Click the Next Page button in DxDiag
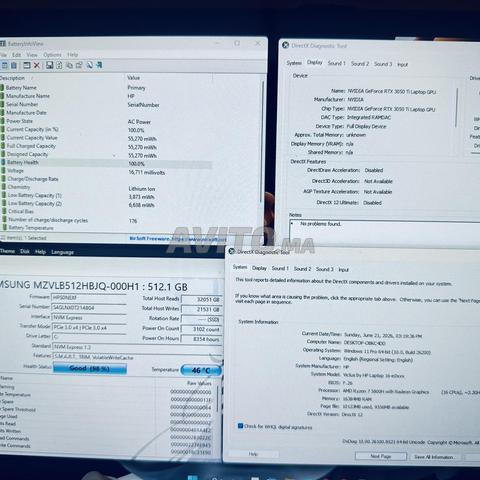The width and height of the screenshot is (480, 480). (381, 456)
